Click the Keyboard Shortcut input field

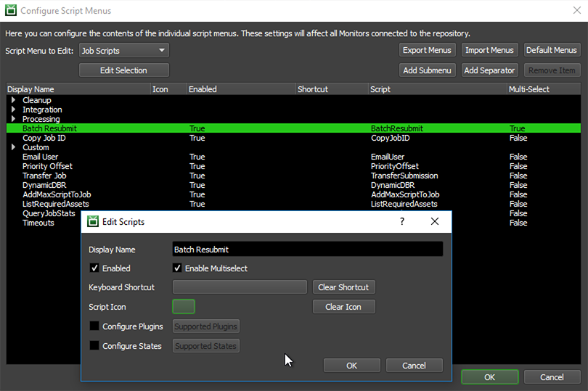tap(240, 287)
